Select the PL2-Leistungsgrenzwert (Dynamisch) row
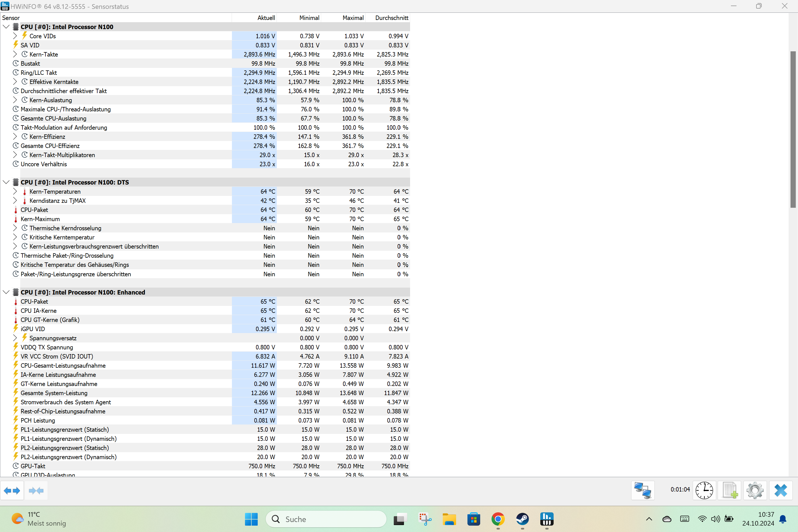This screenshot has height=532, width=798. (x=205, y=457)
